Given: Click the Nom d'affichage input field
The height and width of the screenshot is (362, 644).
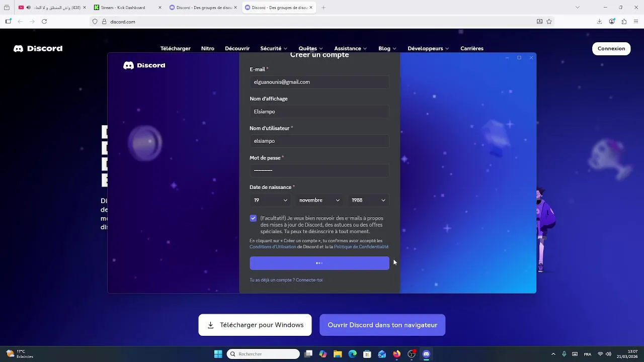Looking at the screenshot, I should tap(319, 112).
